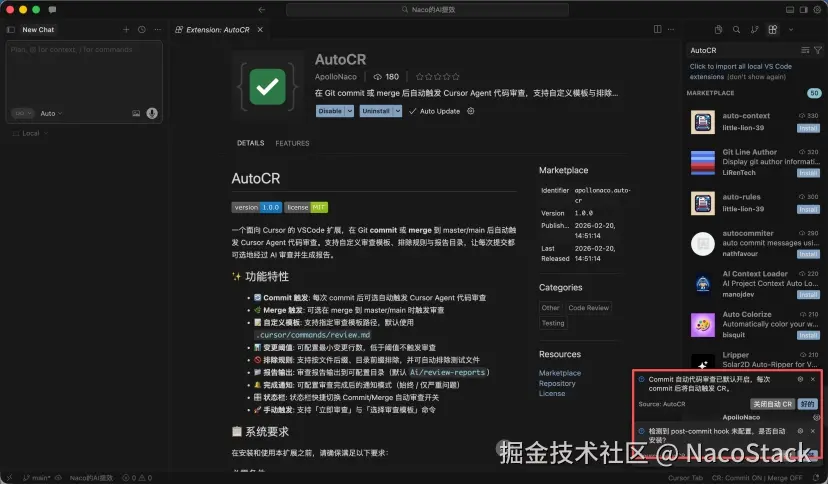
Task: Start a new chat with plus icon
Action: click(x=126, y=30)
